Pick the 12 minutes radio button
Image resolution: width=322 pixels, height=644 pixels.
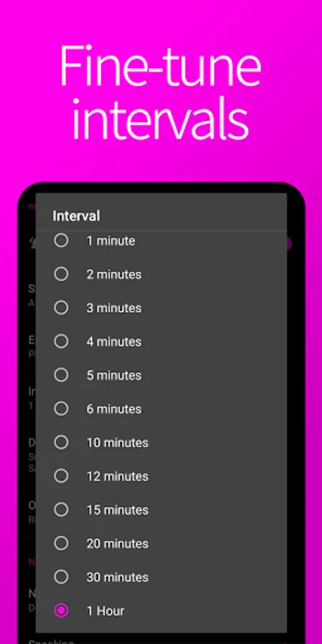coord(62,476)
